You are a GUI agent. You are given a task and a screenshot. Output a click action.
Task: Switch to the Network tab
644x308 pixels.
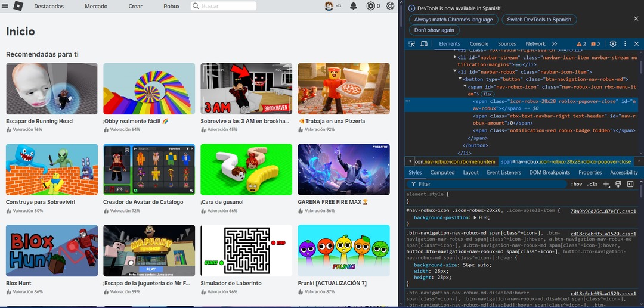(535, 44)
